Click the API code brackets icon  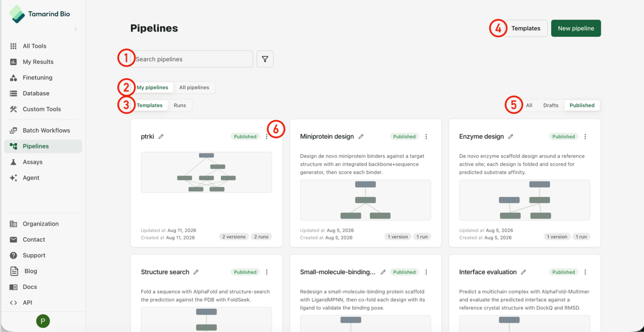13,303
